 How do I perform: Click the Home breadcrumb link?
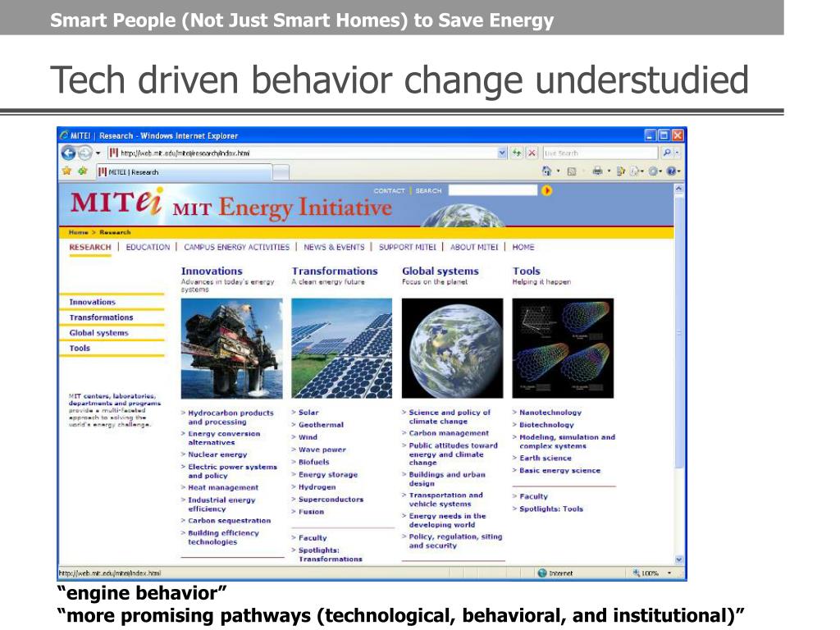(x=78, y=232)
